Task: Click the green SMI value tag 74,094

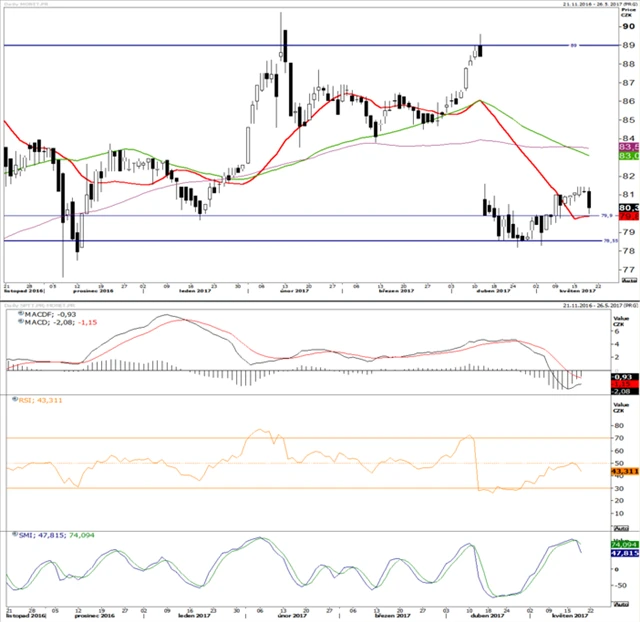Action: [x=629, y=543]
